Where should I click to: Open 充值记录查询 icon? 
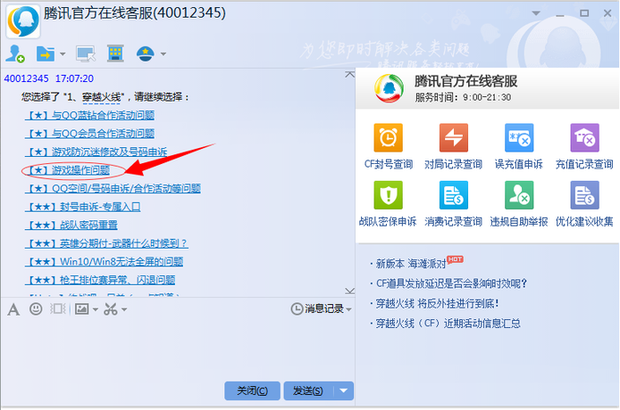pyautogui.click(x=584, y=138)
